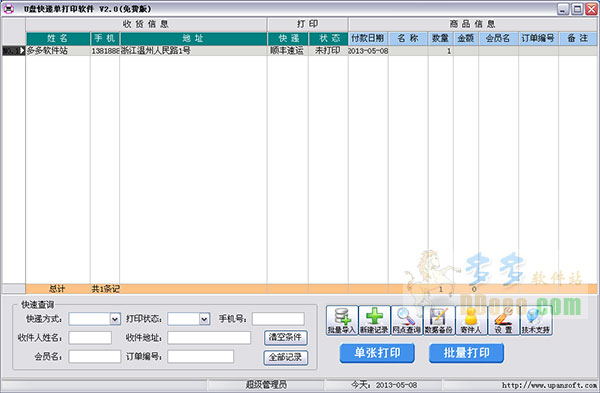
Task: Select the 1381888 phone cell
Action: (105, 51)
